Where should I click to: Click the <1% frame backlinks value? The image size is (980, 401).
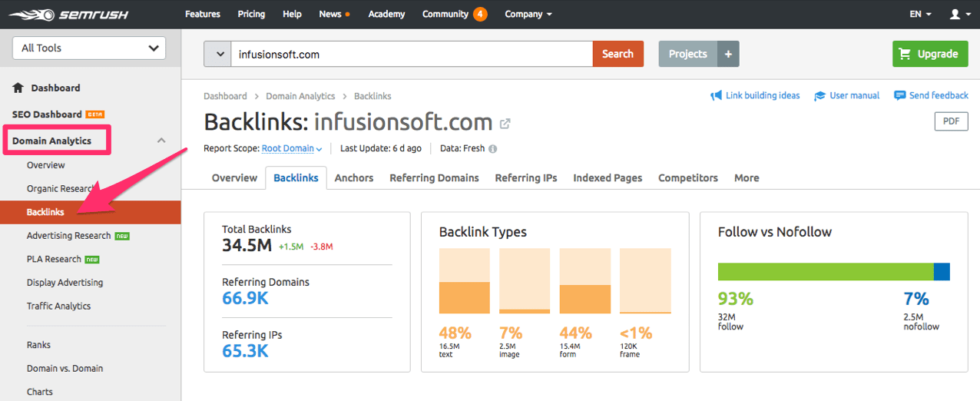click(x=636, y=333)
